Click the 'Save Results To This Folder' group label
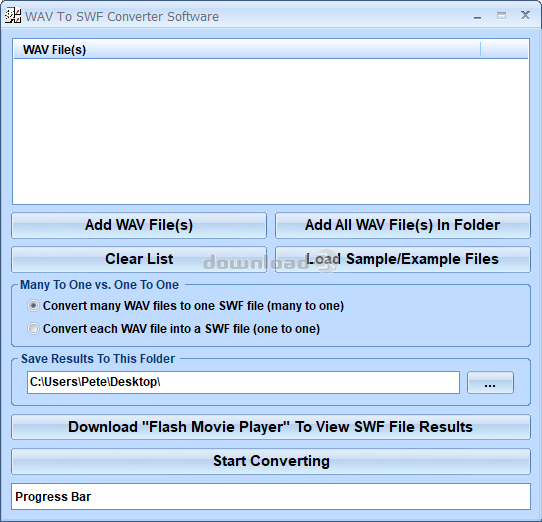Screen dimensions: 542x522 point(98,359)
